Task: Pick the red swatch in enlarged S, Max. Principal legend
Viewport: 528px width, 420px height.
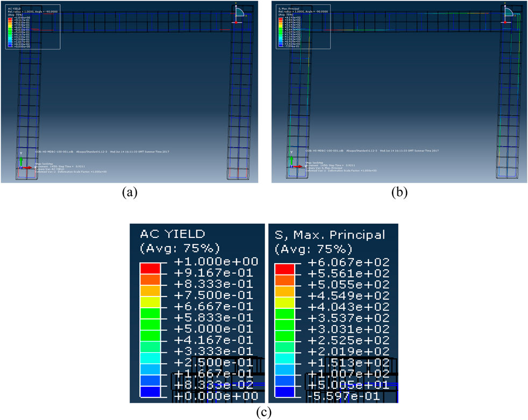Action: [284, 269]
